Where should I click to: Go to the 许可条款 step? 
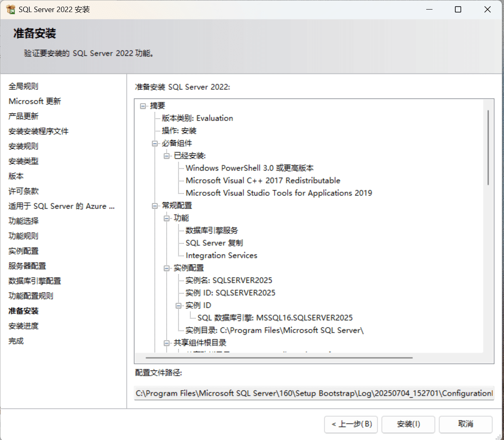[x=23, y=191]
